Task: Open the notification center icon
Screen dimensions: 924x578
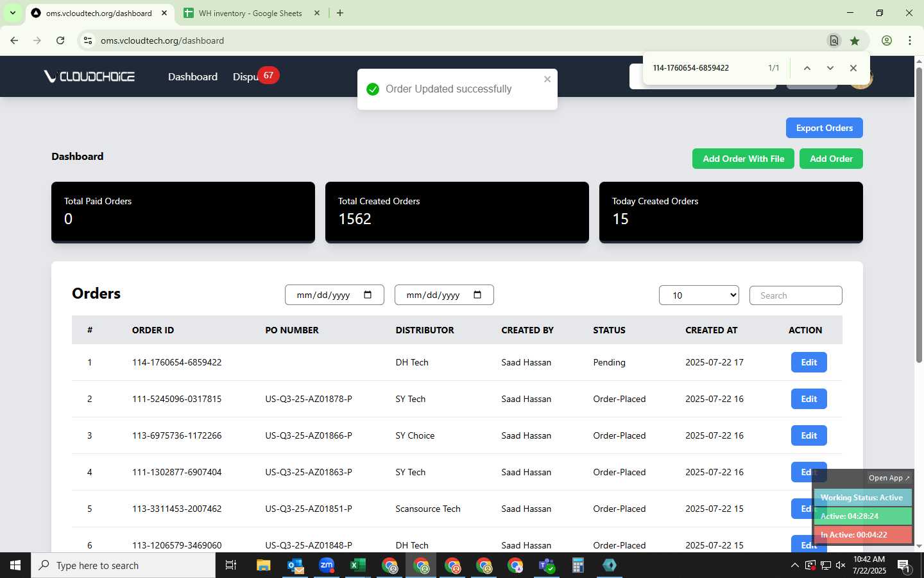Action: (904, 566)
